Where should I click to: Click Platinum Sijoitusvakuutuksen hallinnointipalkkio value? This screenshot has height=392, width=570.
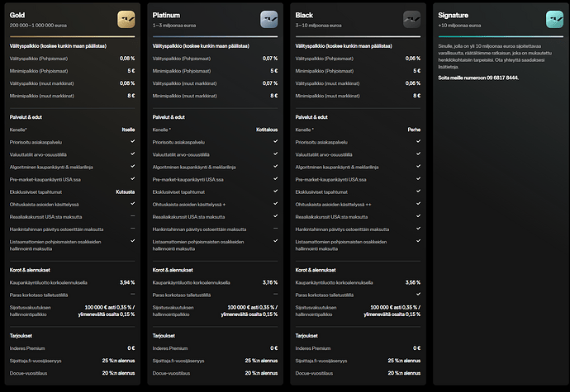(x=249, y=311)
